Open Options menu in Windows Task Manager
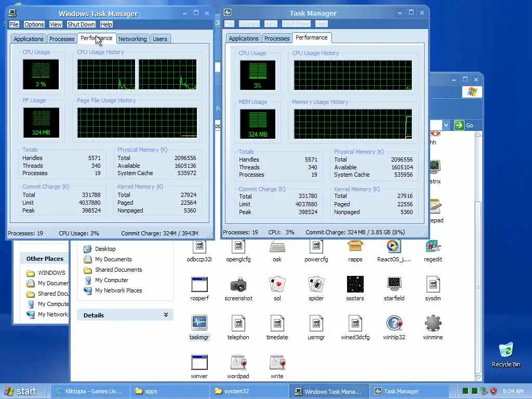Viewport: 532px width, 399px height. click(34, 24)
